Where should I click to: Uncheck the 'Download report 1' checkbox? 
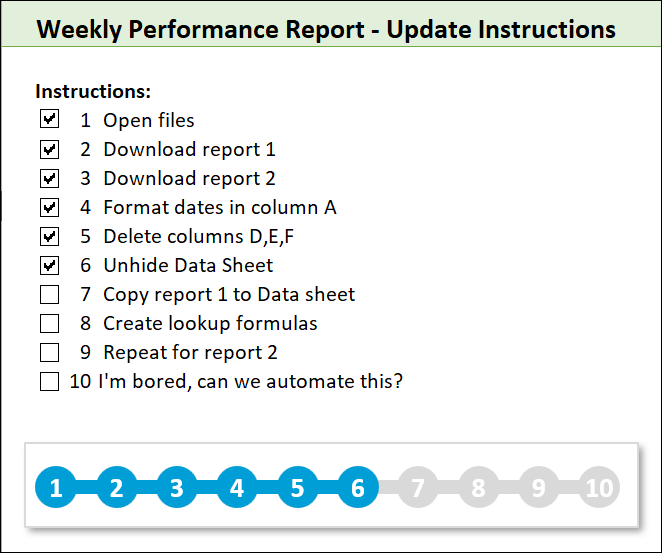[x=49, y=149]
